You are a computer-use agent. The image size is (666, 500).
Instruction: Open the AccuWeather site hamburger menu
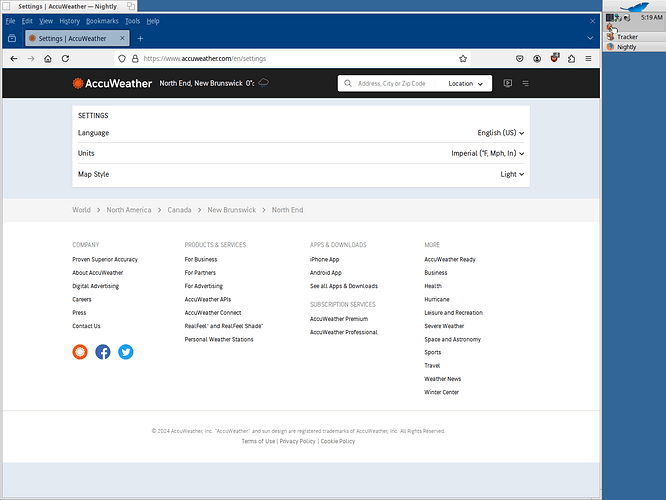(x=525, y=83)
